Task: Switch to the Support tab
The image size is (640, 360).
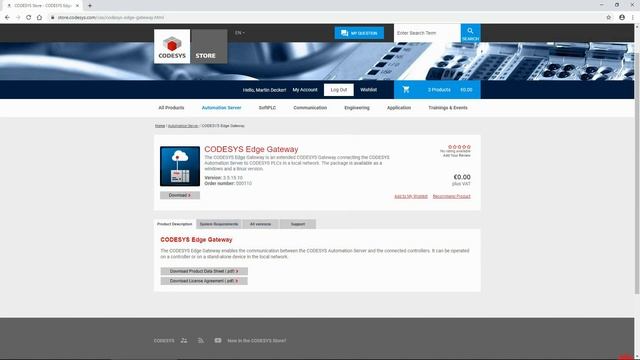Action: 298,224
